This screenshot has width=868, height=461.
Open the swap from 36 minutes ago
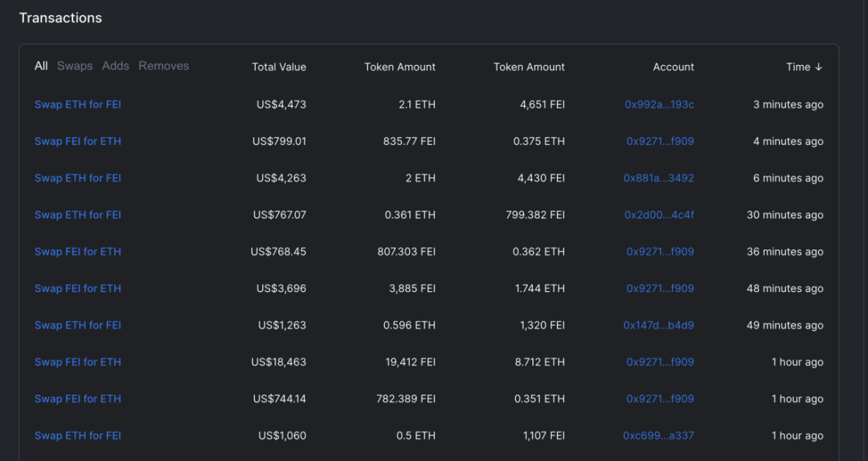(x=78, y=252)
